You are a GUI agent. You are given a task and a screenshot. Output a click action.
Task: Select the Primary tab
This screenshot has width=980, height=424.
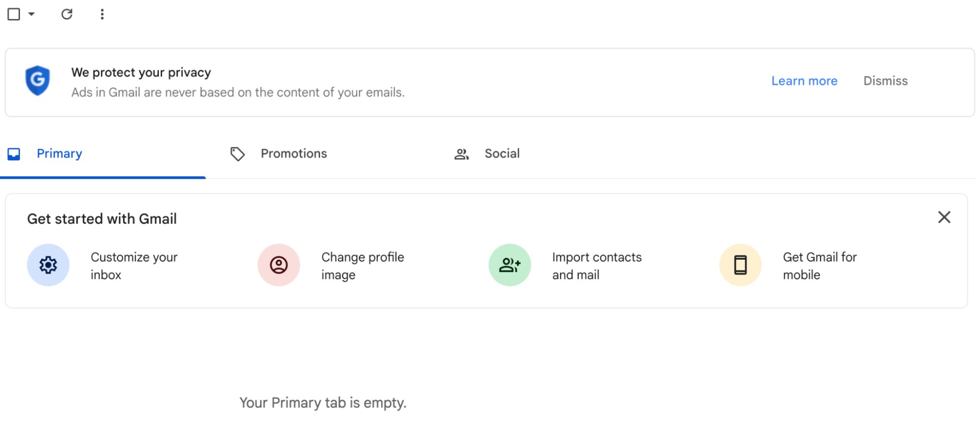(x=59, y=154)
